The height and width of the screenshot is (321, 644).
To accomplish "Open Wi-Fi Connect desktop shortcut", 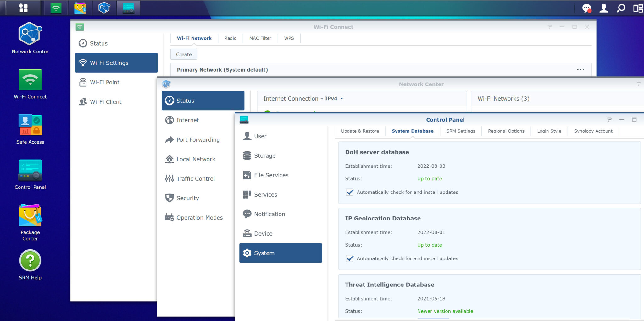I will coord(30,84).
